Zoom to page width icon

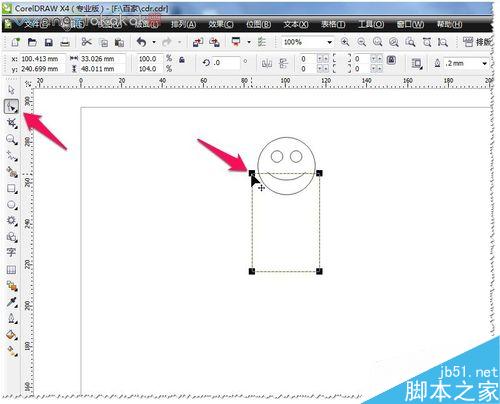pyautogui.click(x=427, y=42)
